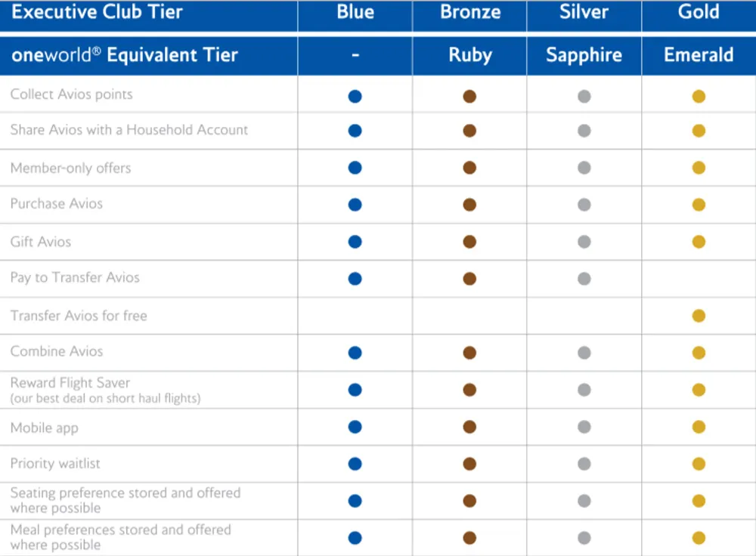Click the Silver dot for Meal preferences row

pyautogui.click(x=584, y=538)
